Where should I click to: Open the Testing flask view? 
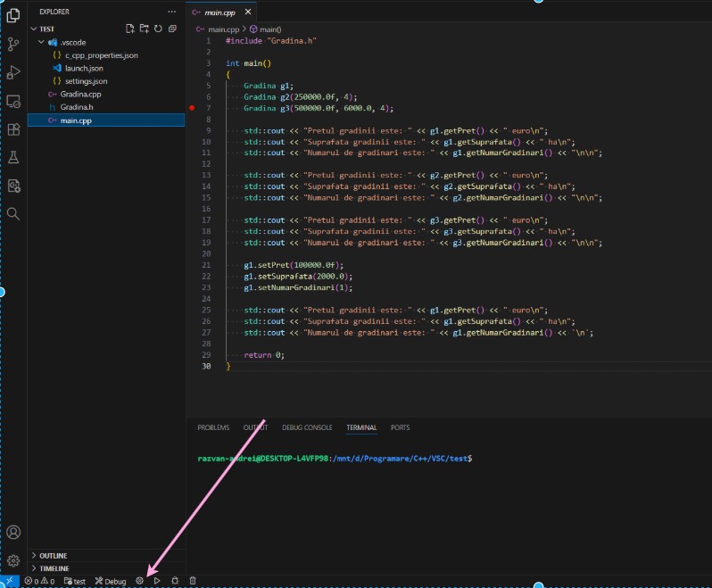pyautogui.click(x=13, y=158)
